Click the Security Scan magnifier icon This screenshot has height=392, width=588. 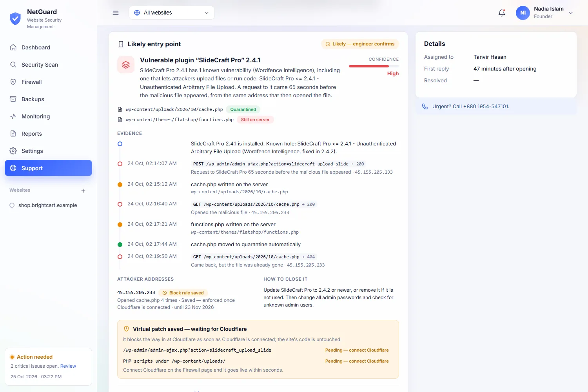pyautogui.click(x=13, y=65)
